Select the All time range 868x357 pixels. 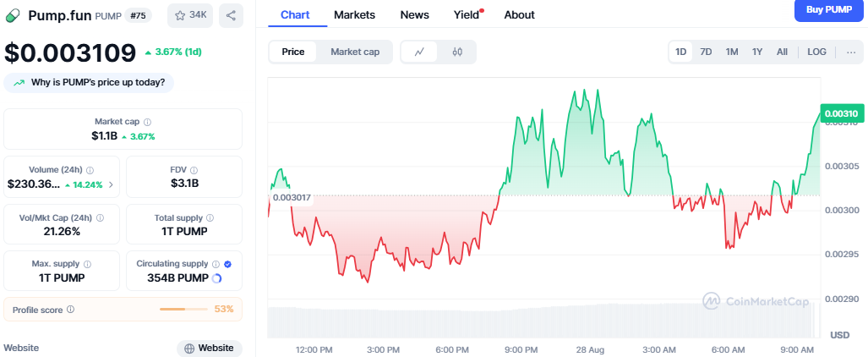click(782, 52)
